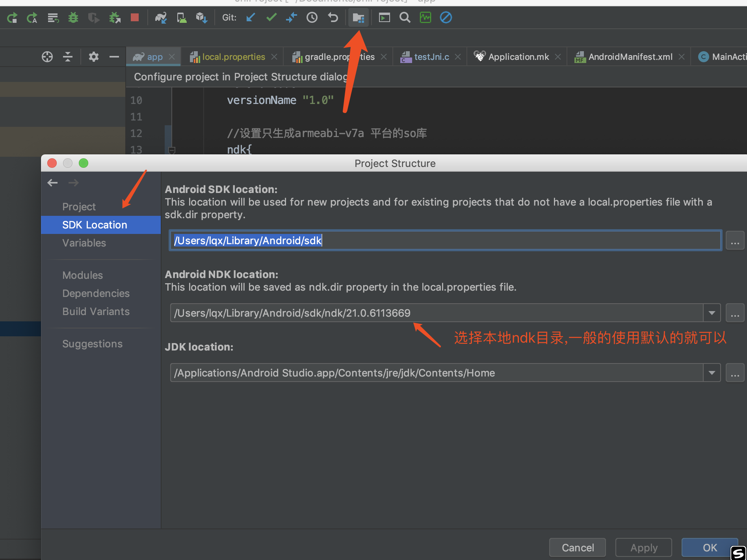747x560 pixels.
Task: Show Git History clock icon
Action: coord(312,18)
